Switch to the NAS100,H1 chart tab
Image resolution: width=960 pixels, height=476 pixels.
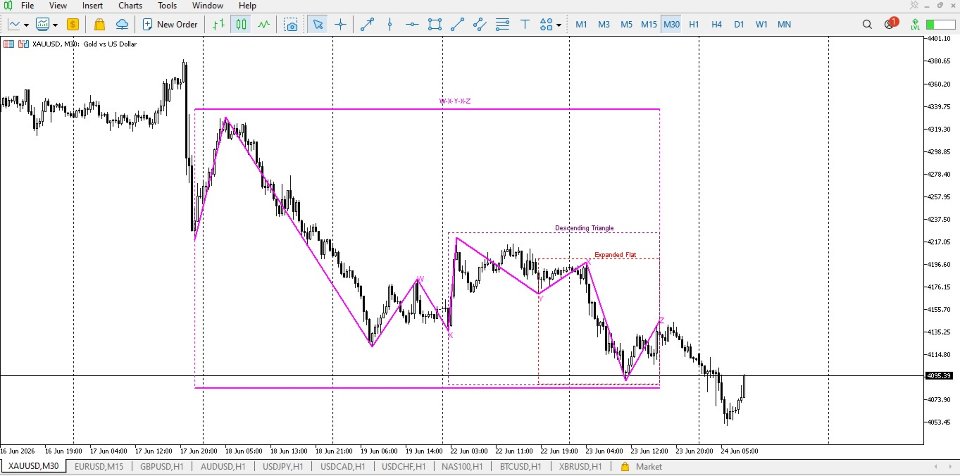462,467
